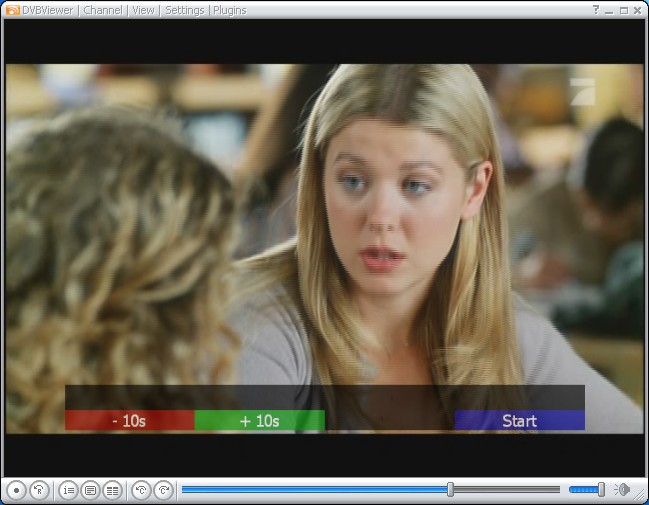Open the channel list icon button

pos(68,491)
